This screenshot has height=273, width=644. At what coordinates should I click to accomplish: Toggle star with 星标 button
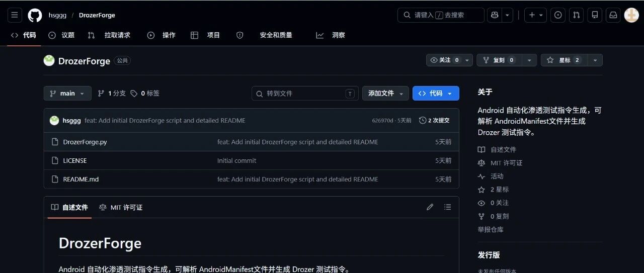point(563,60)
